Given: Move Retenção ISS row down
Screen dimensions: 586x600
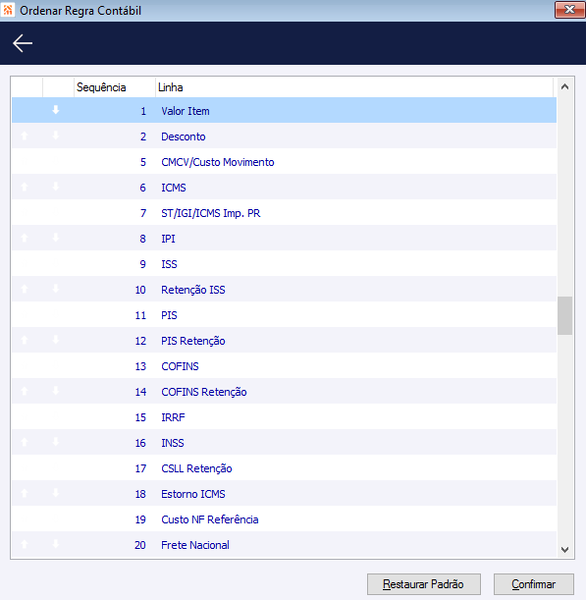Looking at the screenshot, I should (x=56, y=289).
